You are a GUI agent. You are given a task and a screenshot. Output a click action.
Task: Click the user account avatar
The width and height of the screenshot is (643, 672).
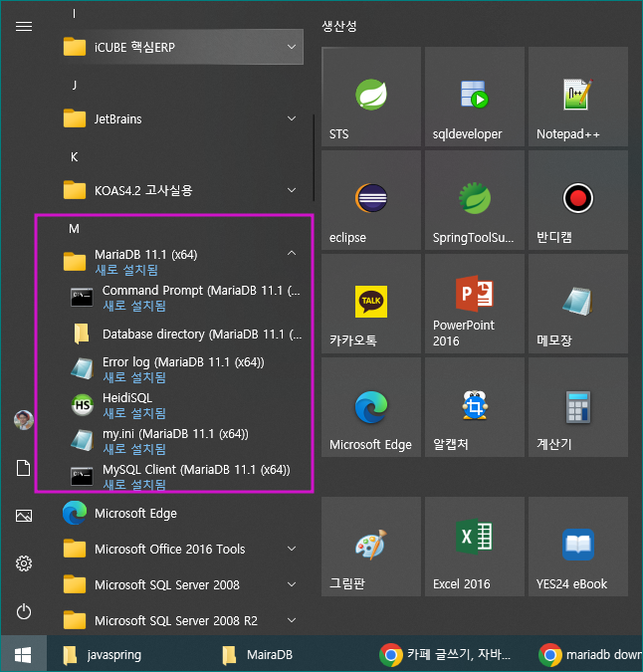click(x=24, y=420)
